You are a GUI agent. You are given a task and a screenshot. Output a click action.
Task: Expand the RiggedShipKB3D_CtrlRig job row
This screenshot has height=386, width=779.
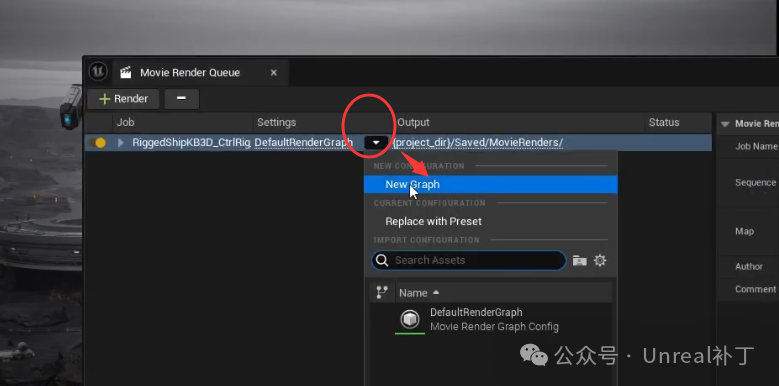(x=121, y=143)
